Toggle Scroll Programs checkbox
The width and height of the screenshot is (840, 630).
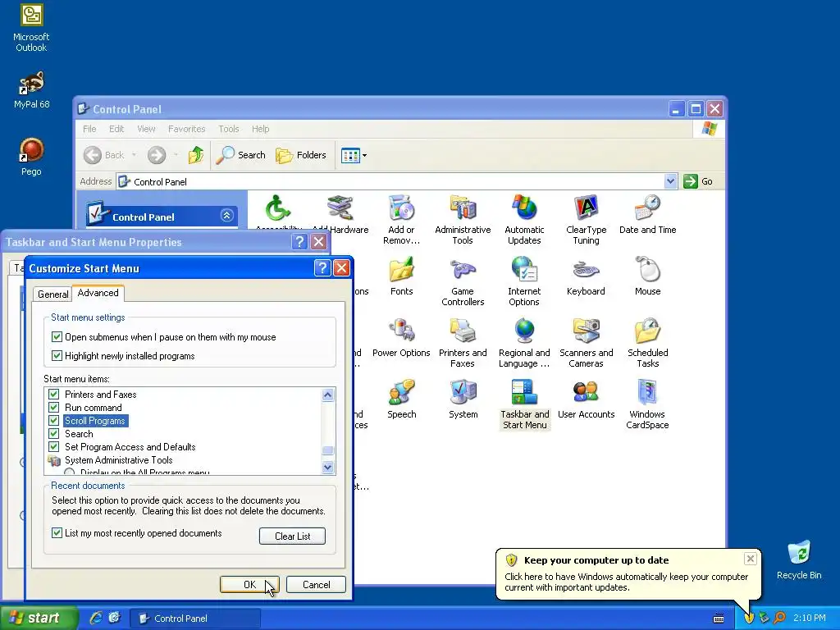pyautogui.click(x=53, y=421)
